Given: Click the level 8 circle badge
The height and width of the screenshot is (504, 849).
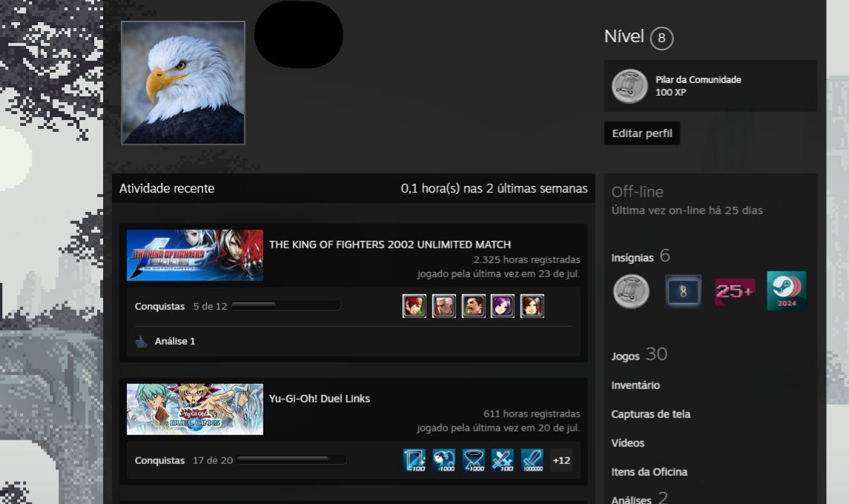Looking at the screenshot, I should (661, 39).
